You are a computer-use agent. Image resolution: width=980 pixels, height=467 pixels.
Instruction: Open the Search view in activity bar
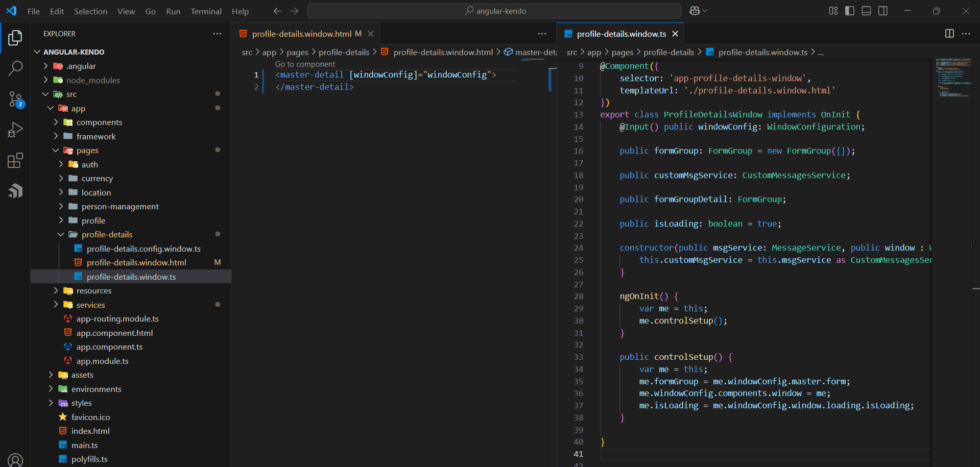coord(15,68)
